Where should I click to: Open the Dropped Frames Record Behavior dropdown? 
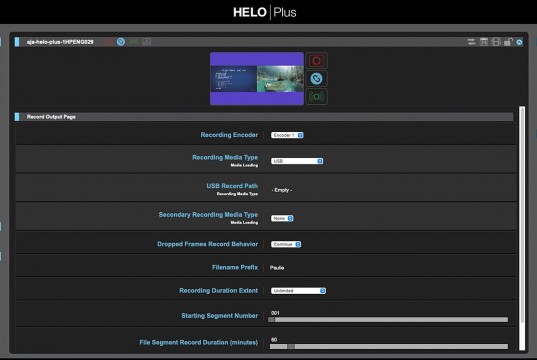click(x=286, y=244)
